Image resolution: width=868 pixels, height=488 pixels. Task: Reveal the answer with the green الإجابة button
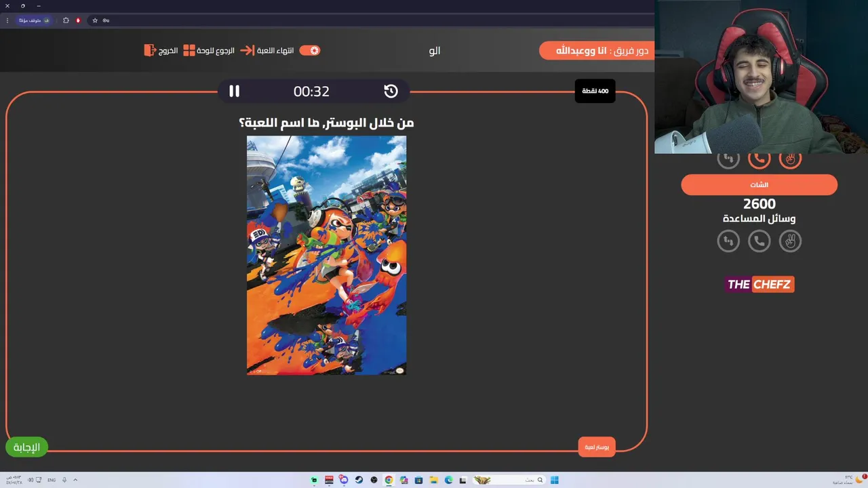27,447
